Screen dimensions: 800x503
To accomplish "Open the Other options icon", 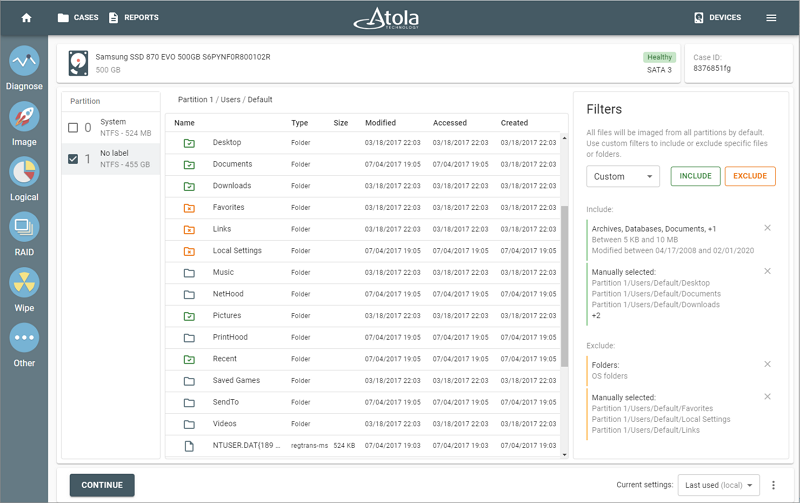I will click(24, 338).
